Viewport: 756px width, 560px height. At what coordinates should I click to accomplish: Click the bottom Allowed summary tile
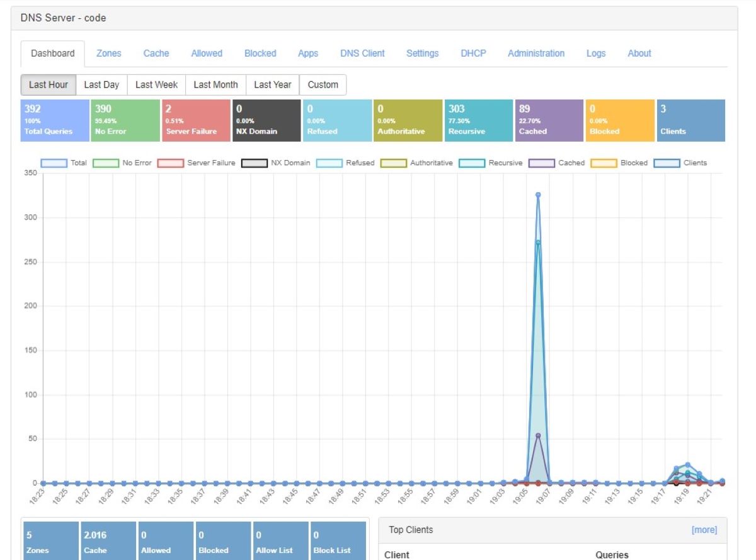pyautogui.click(x=165, y=541)
